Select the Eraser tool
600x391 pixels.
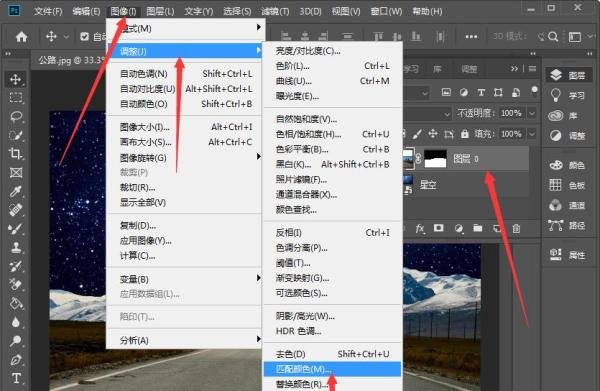[16, 285]
